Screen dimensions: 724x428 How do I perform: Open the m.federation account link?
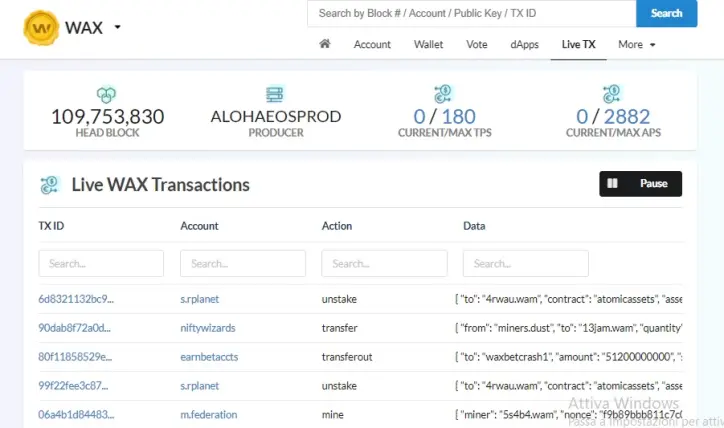[209, 415]
